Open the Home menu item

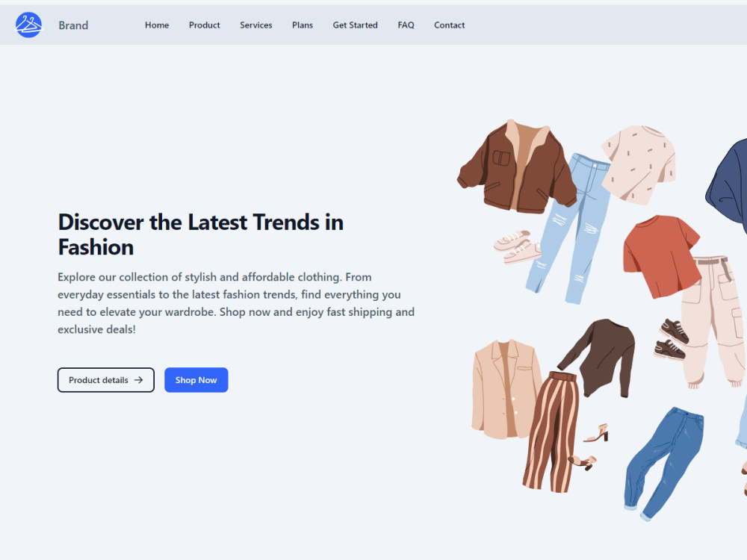157,25
